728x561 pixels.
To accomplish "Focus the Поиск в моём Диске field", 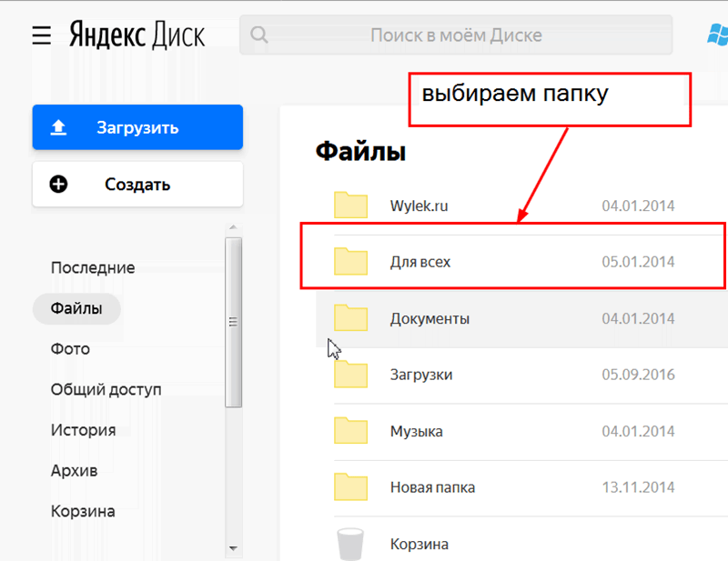I will (x=456, y=35).
